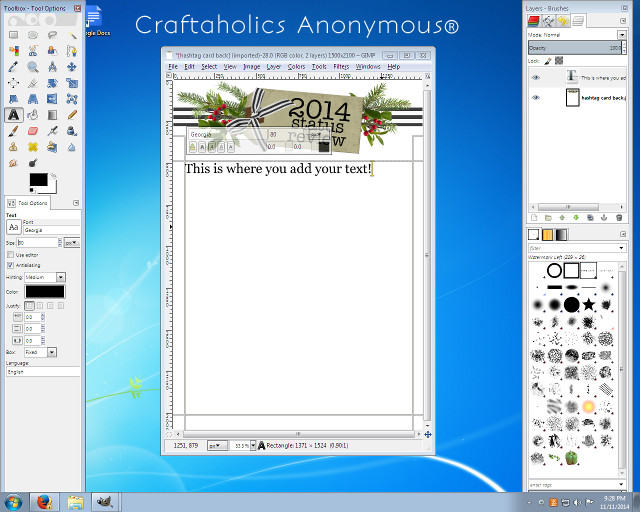Click the Aa font selector button

(13, 227)
